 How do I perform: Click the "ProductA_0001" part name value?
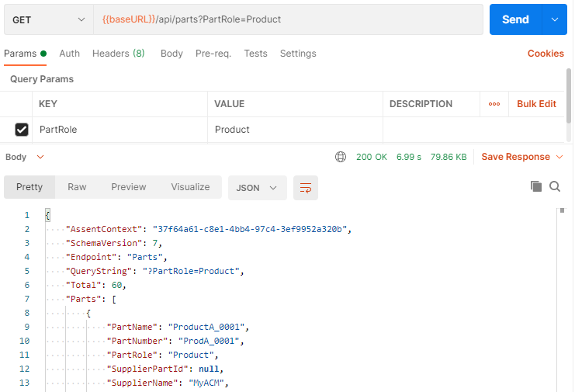coord(206,327)
